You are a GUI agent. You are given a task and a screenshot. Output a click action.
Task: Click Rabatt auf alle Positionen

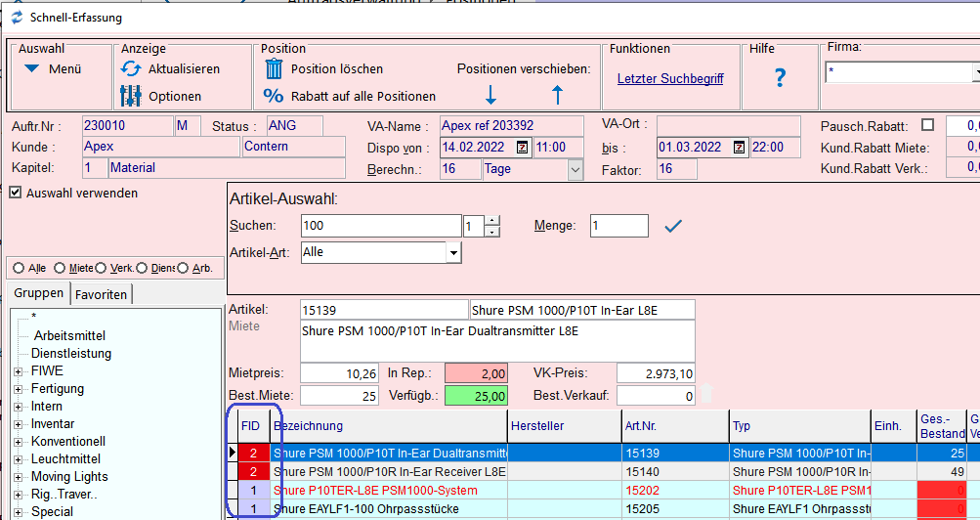363,96
